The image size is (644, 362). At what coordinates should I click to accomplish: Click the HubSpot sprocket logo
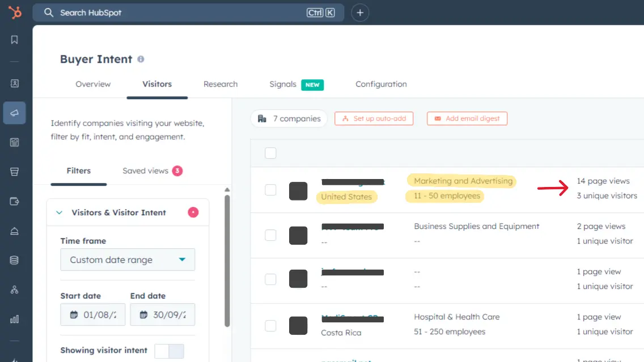pos(15,12)
